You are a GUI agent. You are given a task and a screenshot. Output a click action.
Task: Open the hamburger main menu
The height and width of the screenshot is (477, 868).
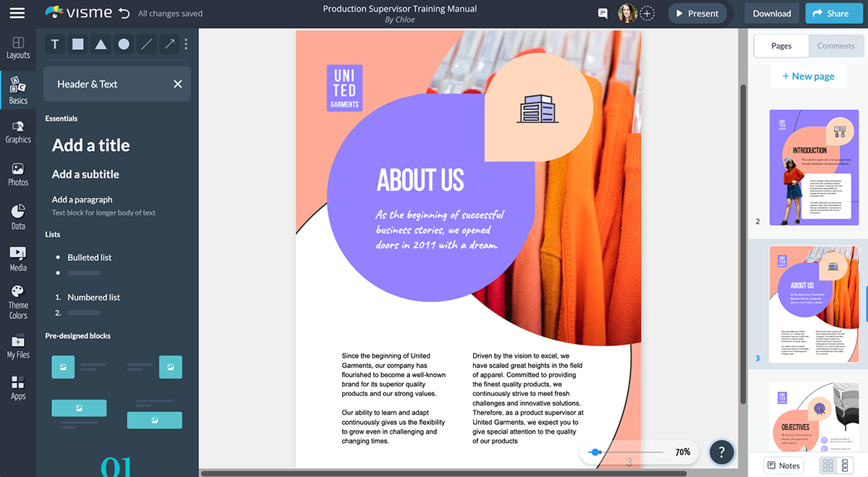(17, 13)
